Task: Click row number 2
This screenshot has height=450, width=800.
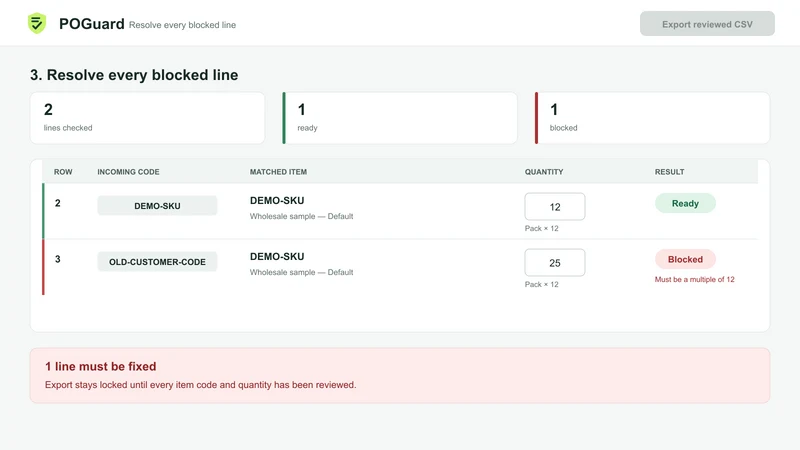Action: (x=58, y=203)
